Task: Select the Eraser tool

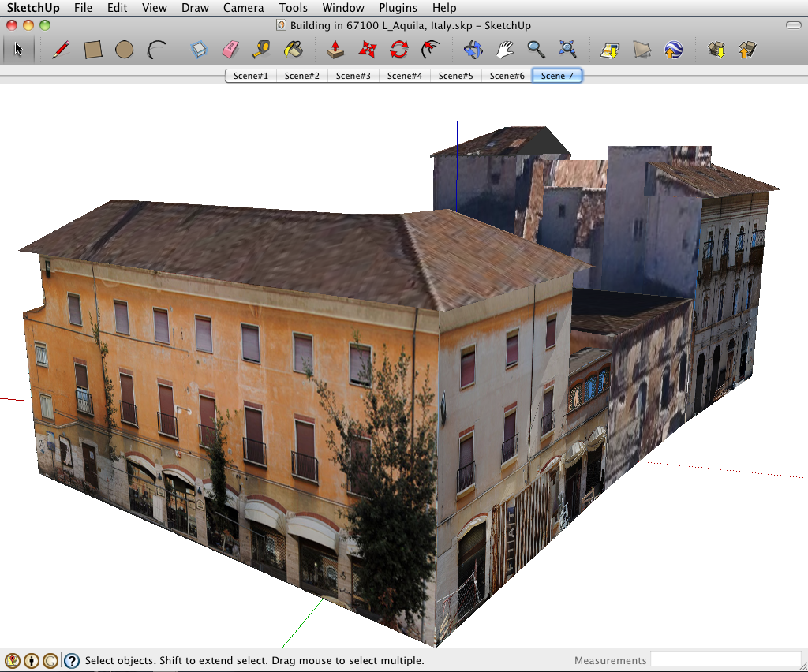Action: point(230,49)
